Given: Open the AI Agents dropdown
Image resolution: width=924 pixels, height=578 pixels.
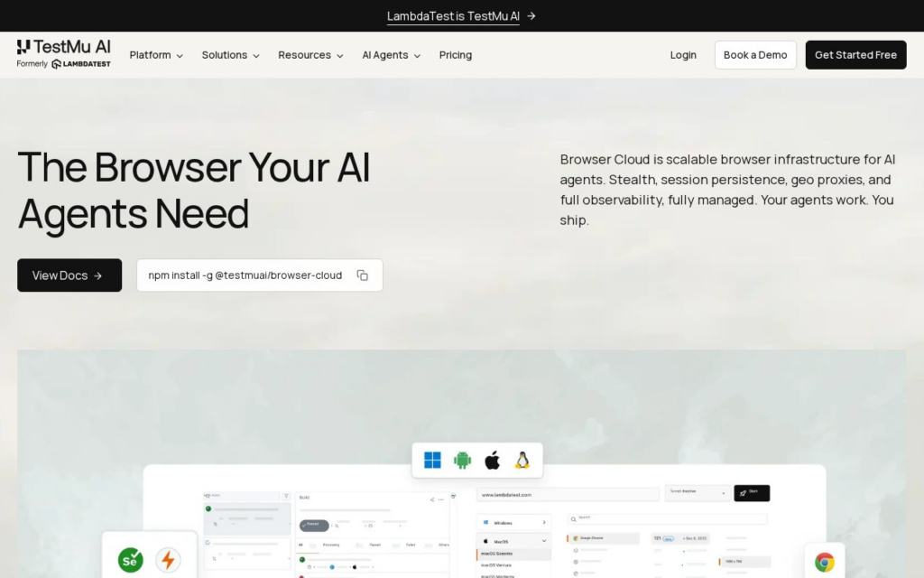Looking at the screenshot, I should tap(392, 55).
